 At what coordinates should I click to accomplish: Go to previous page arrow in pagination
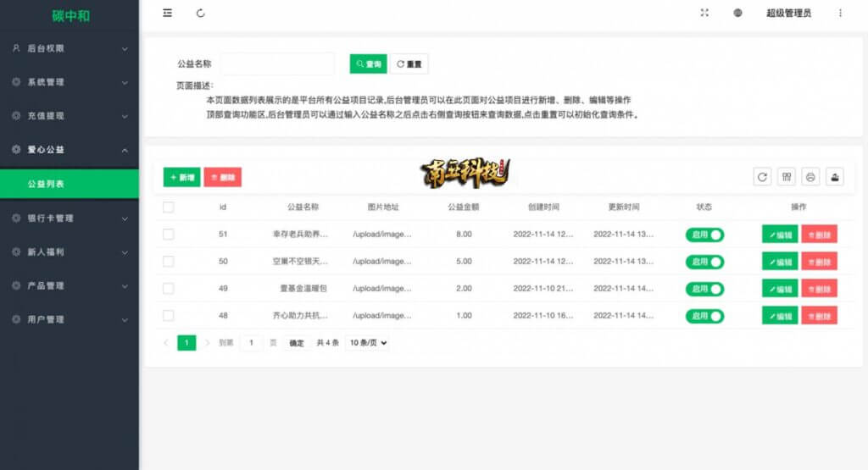point(165,343)
